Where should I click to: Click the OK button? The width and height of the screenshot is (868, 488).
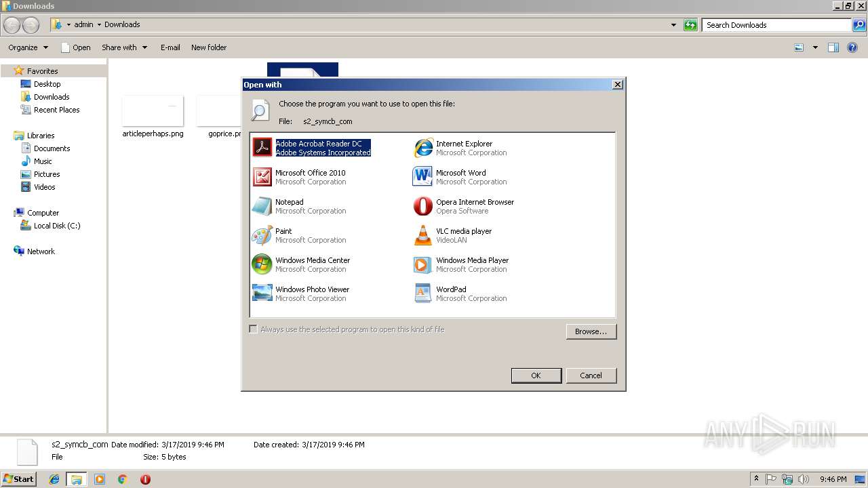536,375
